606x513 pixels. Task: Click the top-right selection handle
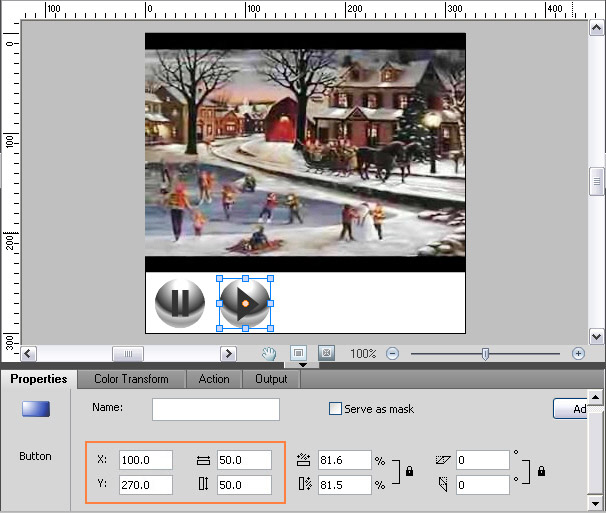coord(271,278)
